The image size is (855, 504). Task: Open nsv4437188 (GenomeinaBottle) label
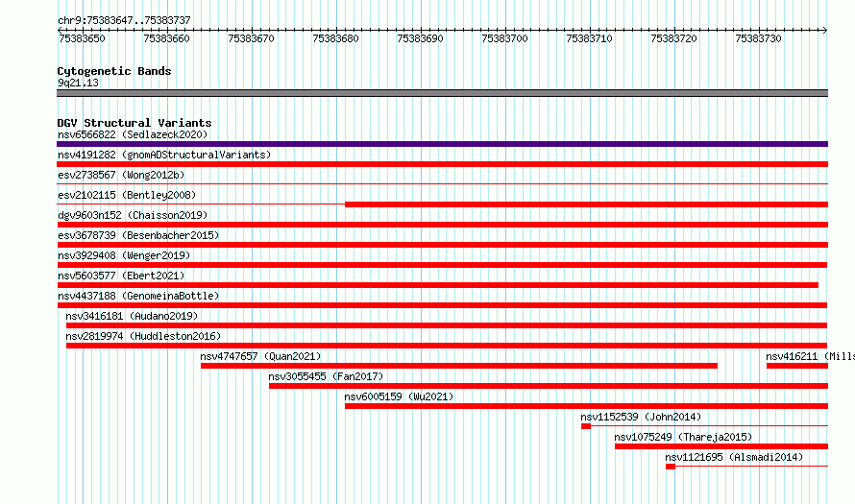tap(138, 296)
